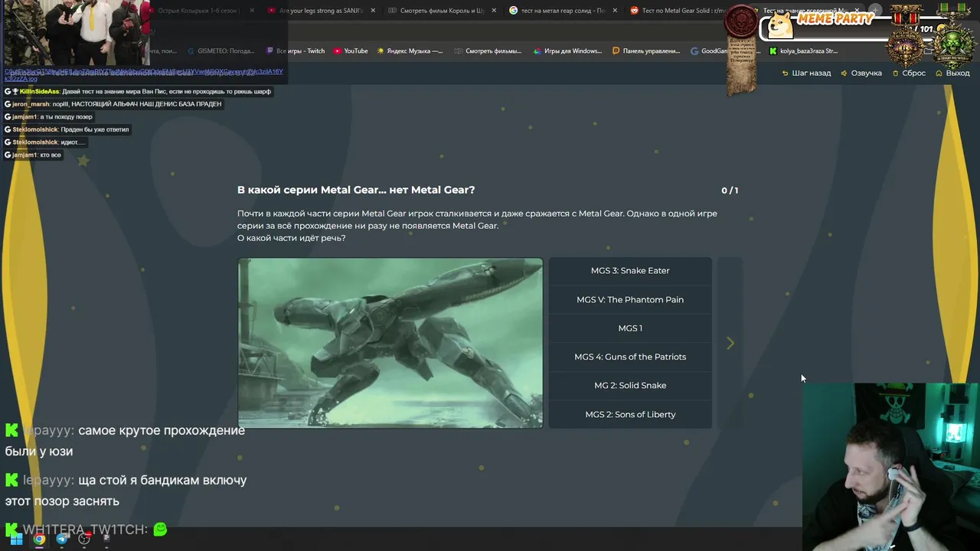This screenshot has width=980, height=551.
Task: Click chat message 'Праден бы уже ответил'
Action: [x=67, y=129]
